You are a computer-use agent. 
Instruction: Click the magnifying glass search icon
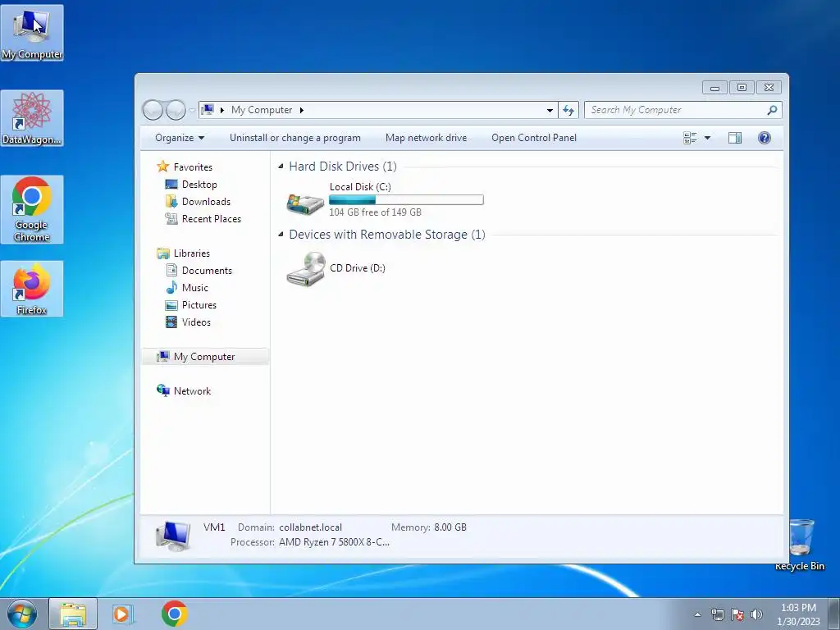coord(772,111)
